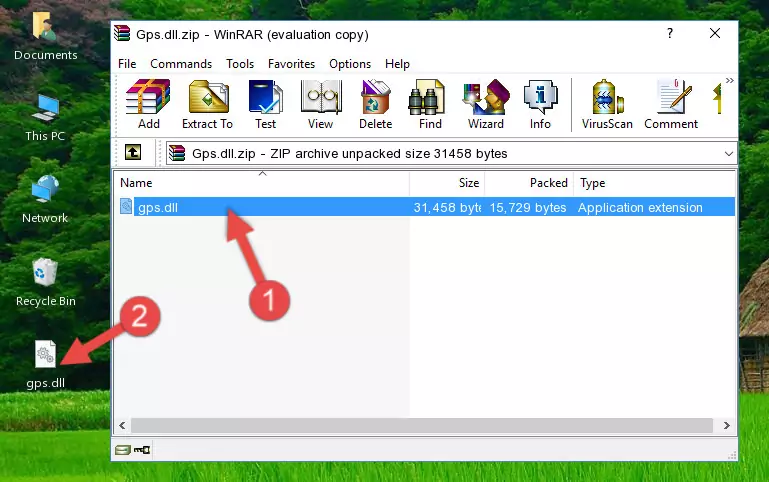This screenshot has width=769, height=482.
Task: Select the Network desktop icon
Action: [45, 200]
